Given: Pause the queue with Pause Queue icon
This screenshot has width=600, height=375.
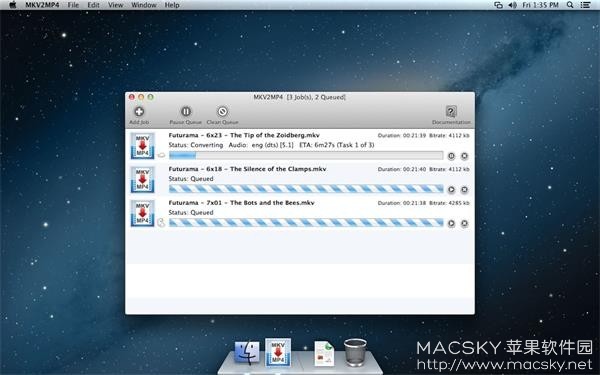Looking at the screenshot, I should [x=186, y=112].
